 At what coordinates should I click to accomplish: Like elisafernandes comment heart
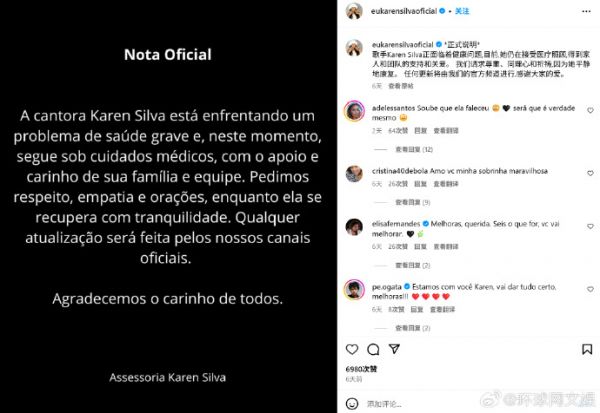tap(590, 227)
